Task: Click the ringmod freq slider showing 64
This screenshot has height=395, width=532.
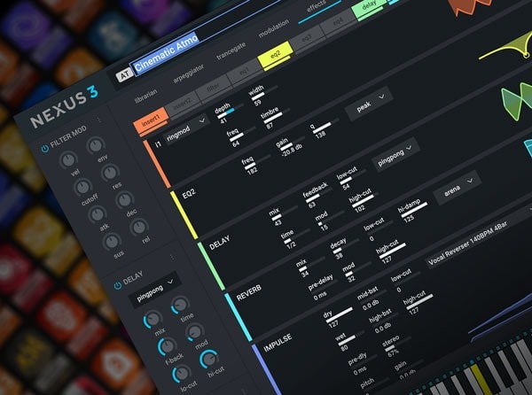Action: (242, 133)
